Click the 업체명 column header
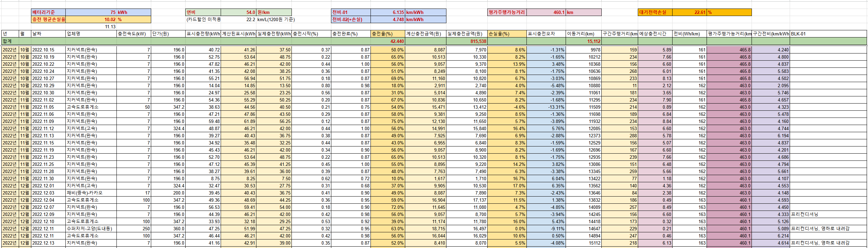The width and height of the screenshot is (868, 248). click(x=91, y=34)
